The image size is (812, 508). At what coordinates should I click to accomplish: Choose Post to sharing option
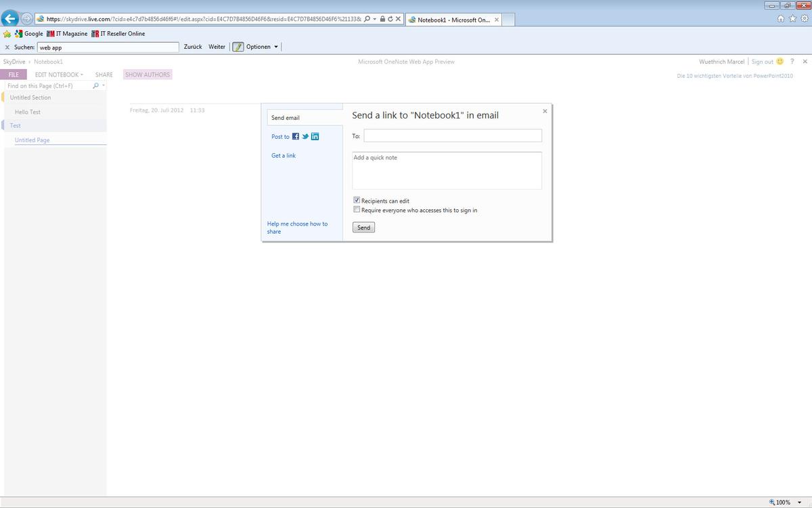click(x=280, y=137)
